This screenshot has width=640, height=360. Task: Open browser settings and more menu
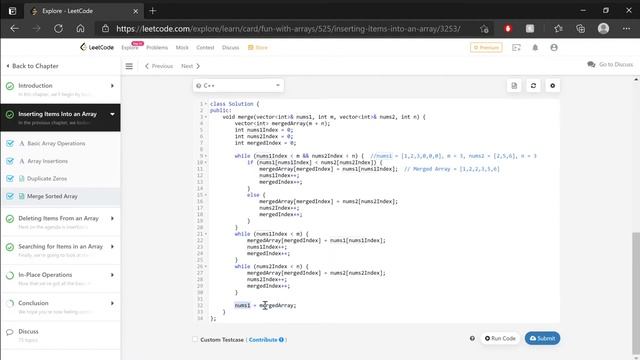coord(627,29)
